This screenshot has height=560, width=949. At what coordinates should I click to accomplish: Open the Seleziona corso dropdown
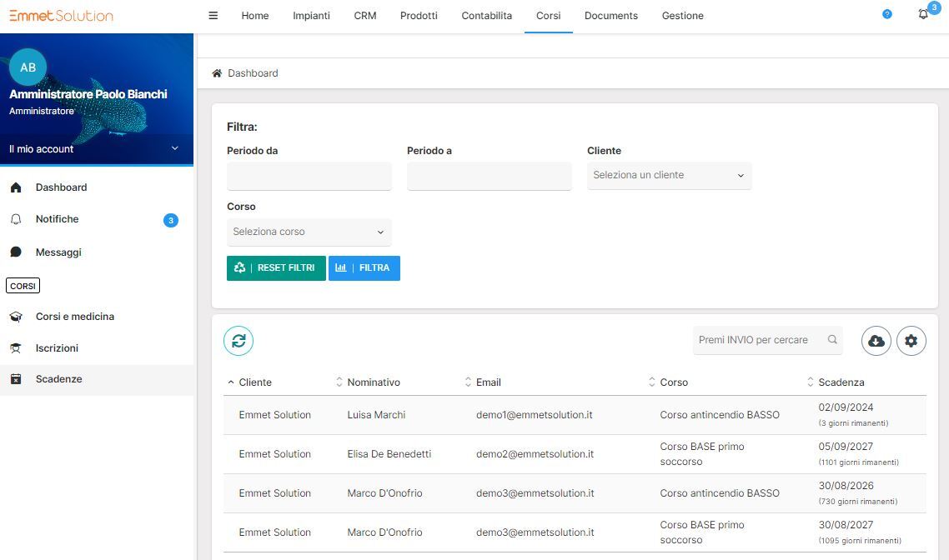[309, 232]
